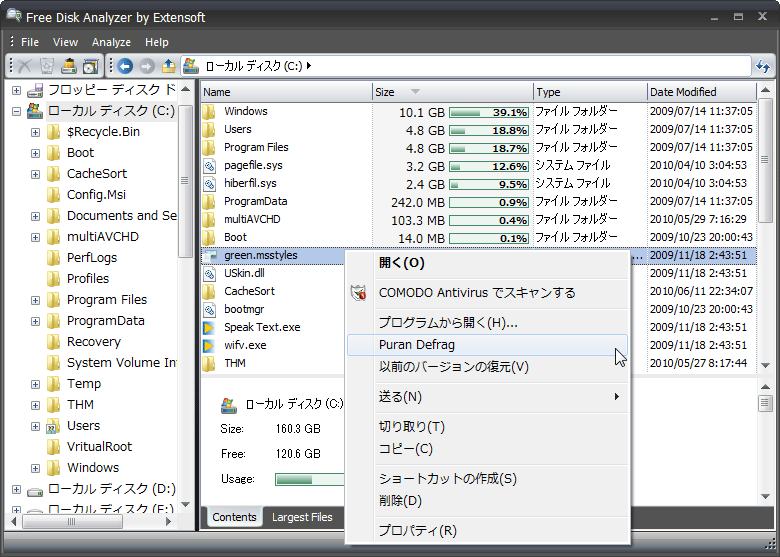780x557 pixels.
Task: Click the recycle bin toolbar icon
Action: click(x=46, y=66)
